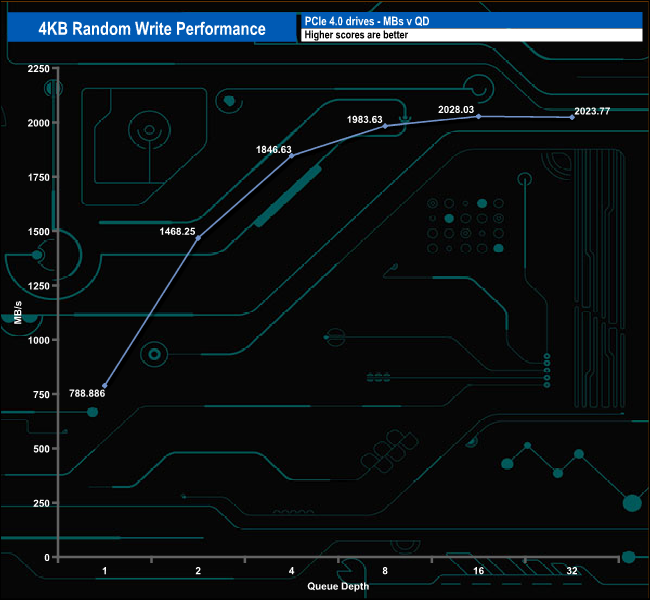Select the 1000 y-axis tick label
The width and height of the screenshot is (650, 600).
38,340
